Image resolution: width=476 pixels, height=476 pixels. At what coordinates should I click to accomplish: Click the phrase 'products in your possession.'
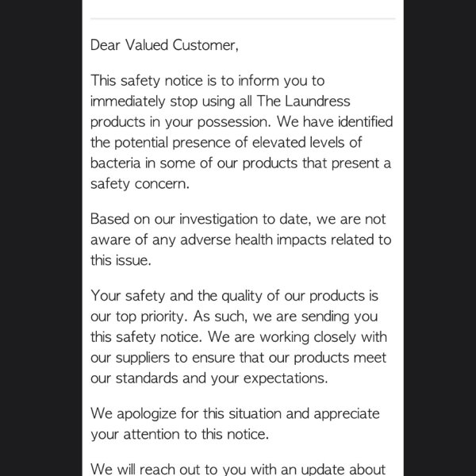pyautogui.click(x=181, y=122)
